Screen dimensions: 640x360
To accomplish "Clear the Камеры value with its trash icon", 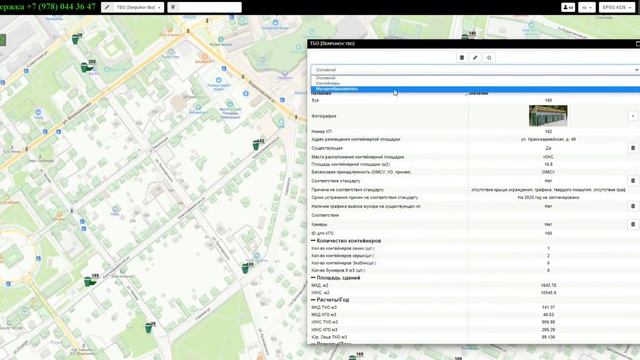I will (633, 224).
